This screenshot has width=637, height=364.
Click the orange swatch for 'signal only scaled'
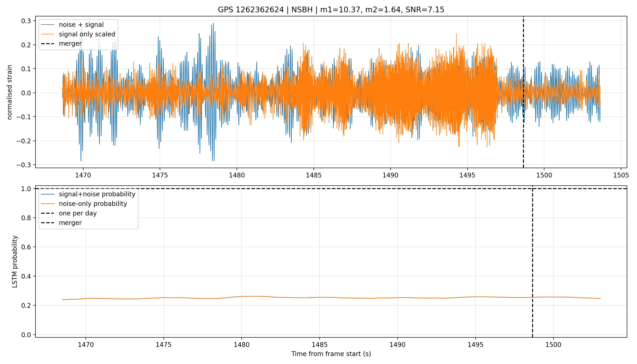pos(48,34)
